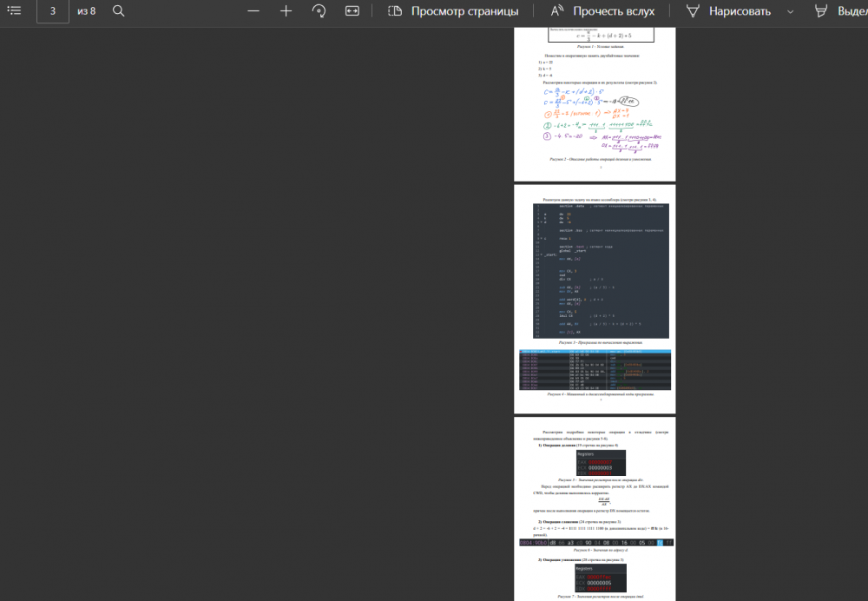Image resolution: width=868 pixels, height=601 pixels.
Task: Start Прочесть вслух read aloud
Action: coord(614,11)
